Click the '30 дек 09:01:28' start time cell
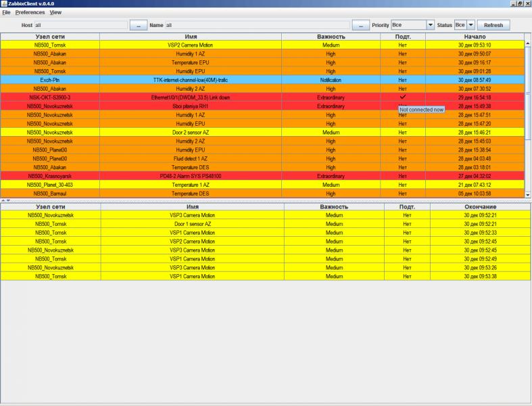 [x=475, y=71]
